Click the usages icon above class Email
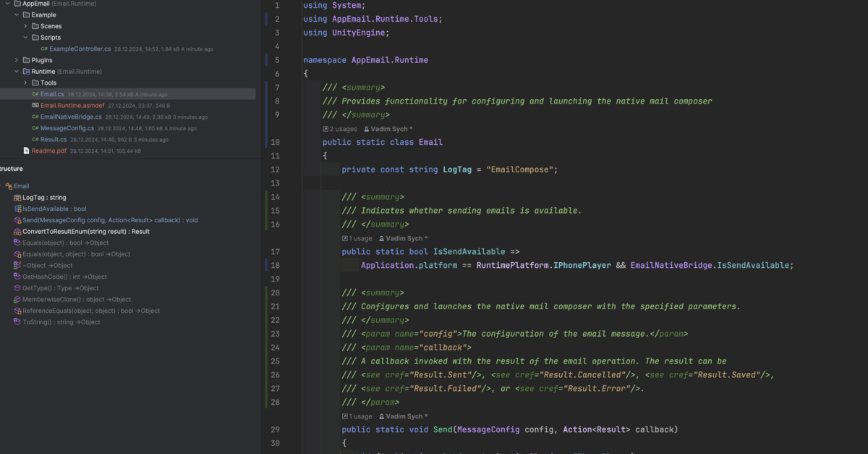 point(325,129)
